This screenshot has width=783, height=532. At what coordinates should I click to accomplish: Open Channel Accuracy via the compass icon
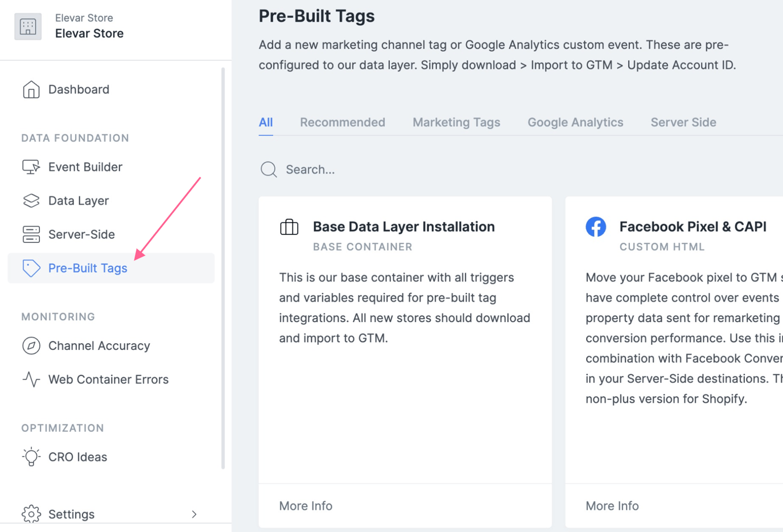point(32,345)
